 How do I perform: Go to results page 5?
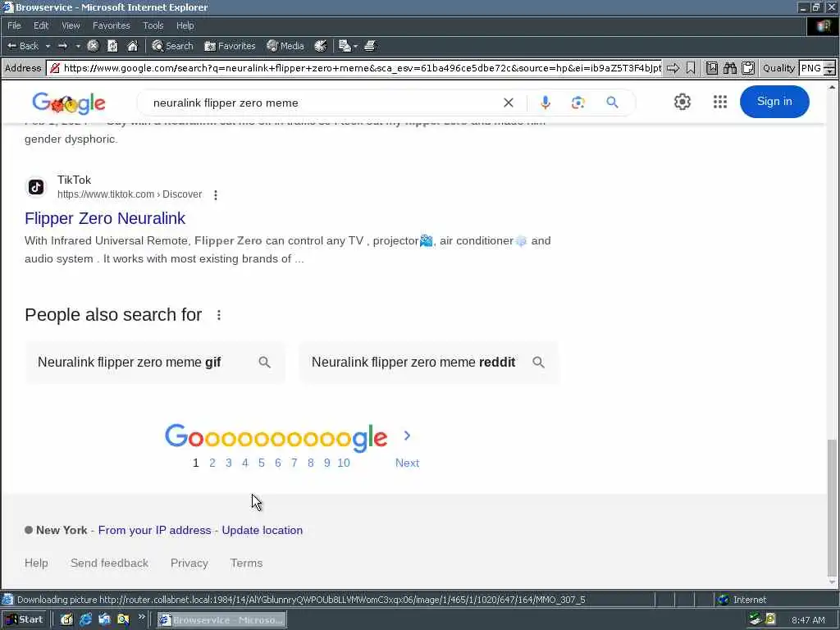tap(262, 463)
